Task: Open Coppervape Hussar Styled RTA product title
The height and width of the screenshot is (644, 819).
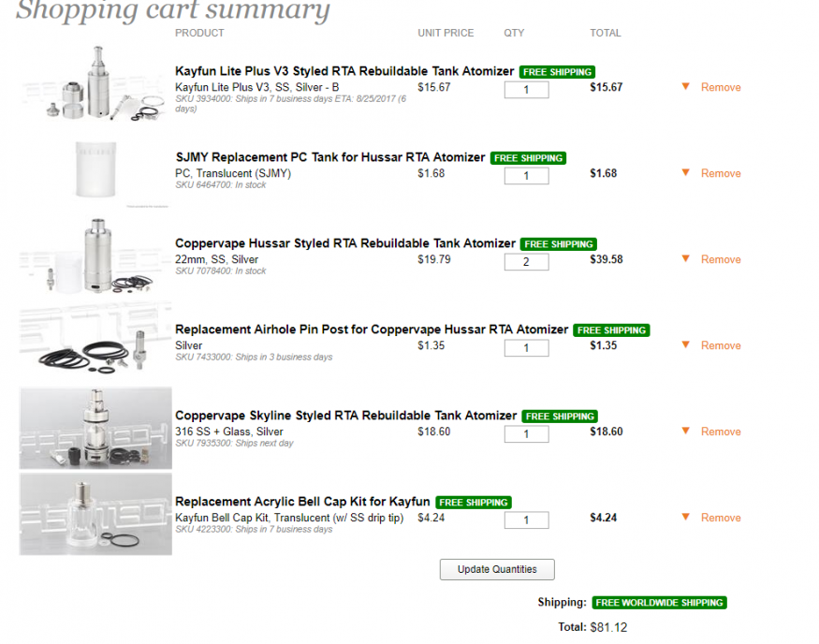Action: point(345,243)
